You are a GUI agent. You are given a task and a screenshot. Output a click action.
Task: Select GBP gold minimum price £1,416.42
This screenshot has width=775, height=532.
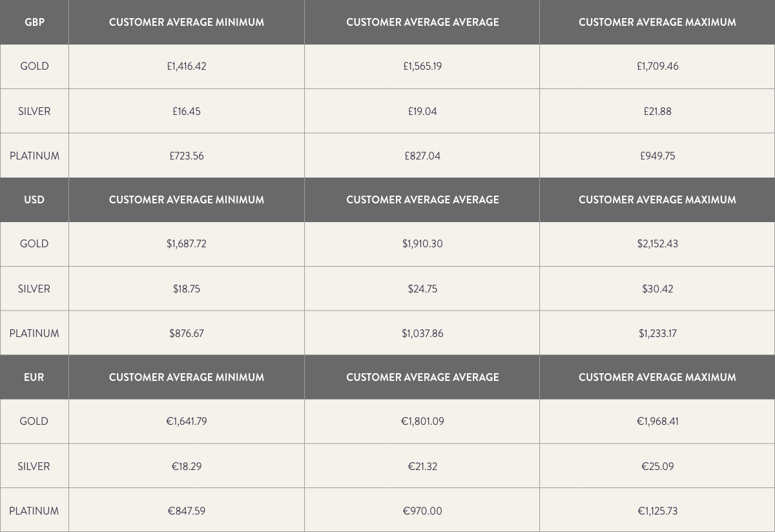(187, 66)
